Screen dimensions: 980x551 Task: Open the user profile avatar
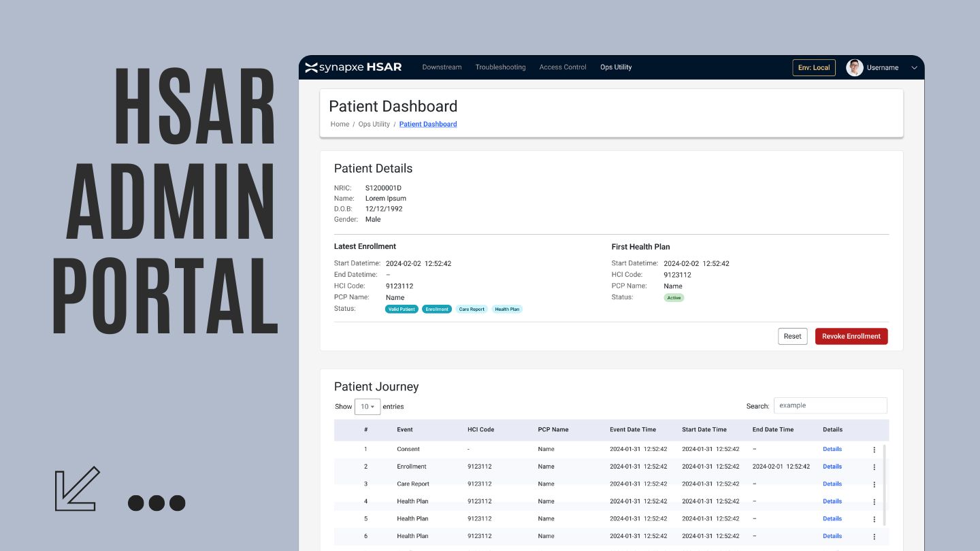click(855, 67)
